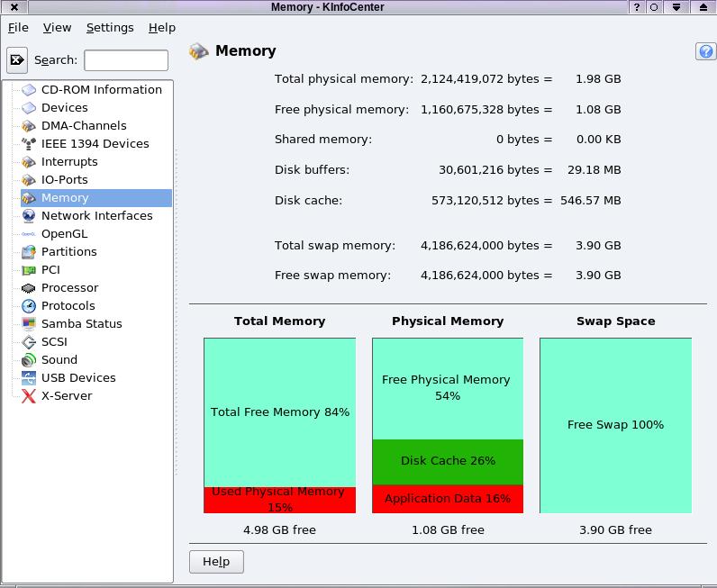Click the Help button at the bottom
Image resolution: width=717 pixels, height=588 pixels.
point(216,562)
